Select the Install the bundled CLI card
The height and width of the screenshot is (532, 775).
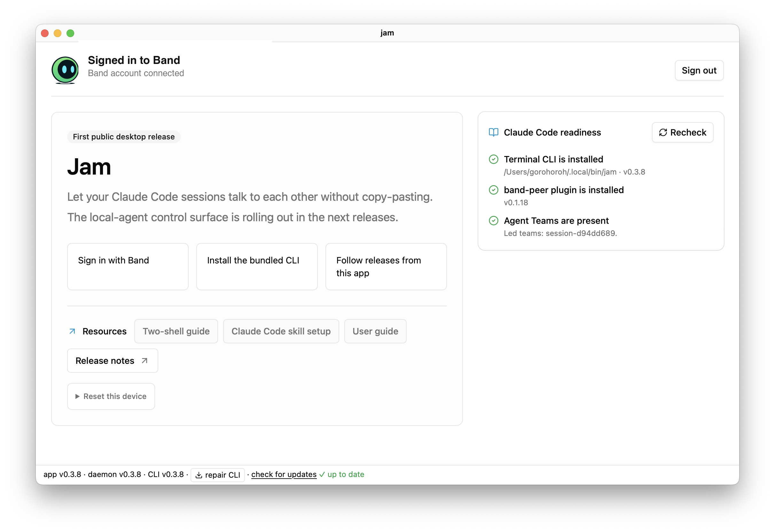(x=257, y=267)
